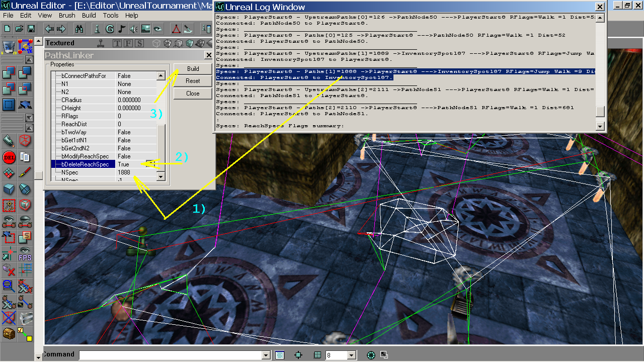The height and width of the screenshot is (362, 644).
Task: Open the File menu
Action: (x=8, y=16)
